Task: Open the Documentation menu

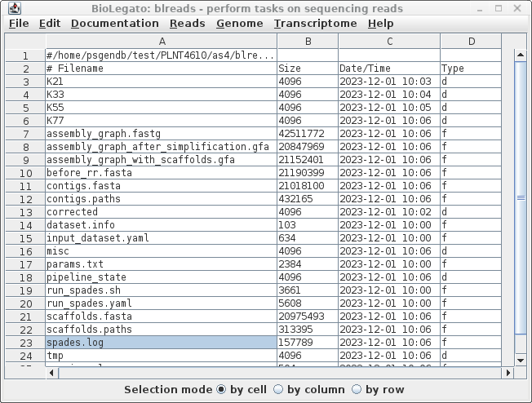Action: pos(114,24)
